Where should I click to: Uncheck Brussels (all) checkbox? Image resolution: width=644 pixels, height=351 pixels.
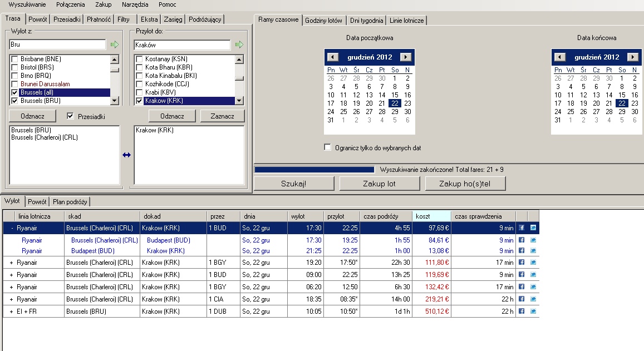[x=15, y=92]
